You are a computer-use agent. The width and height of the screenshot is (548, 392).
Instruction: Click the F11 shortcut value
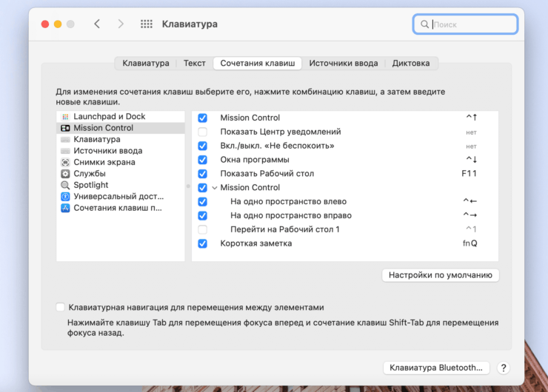click(469, 174)
